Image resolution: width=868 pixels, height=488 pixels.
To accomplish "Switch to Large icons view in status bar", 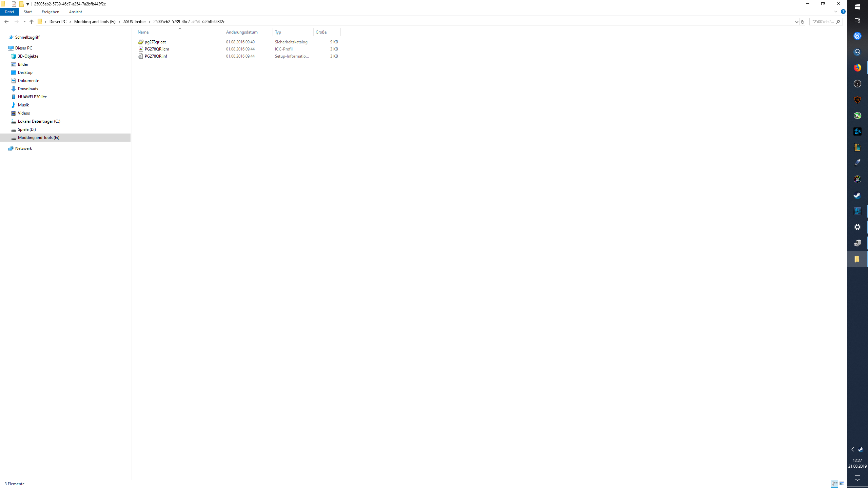I will coord(842,484).
